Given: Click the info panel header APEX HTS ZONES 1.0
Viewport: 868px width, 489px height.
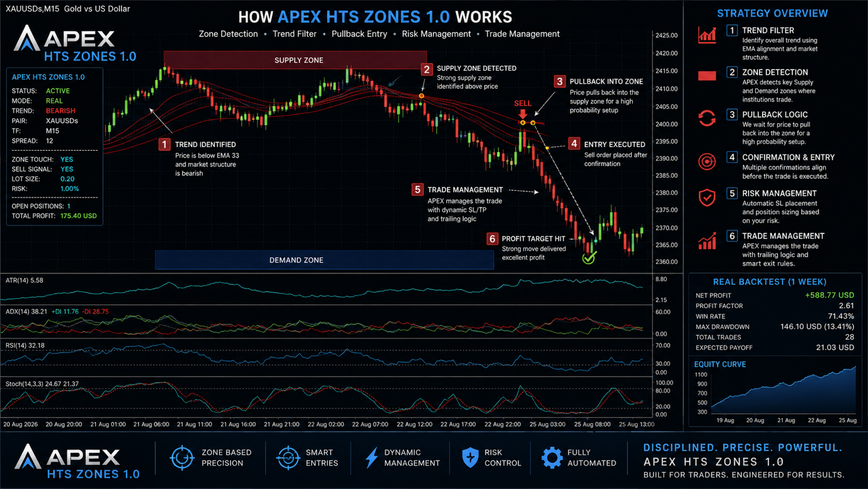Looking at the screenshot, I should coord(48,77).
